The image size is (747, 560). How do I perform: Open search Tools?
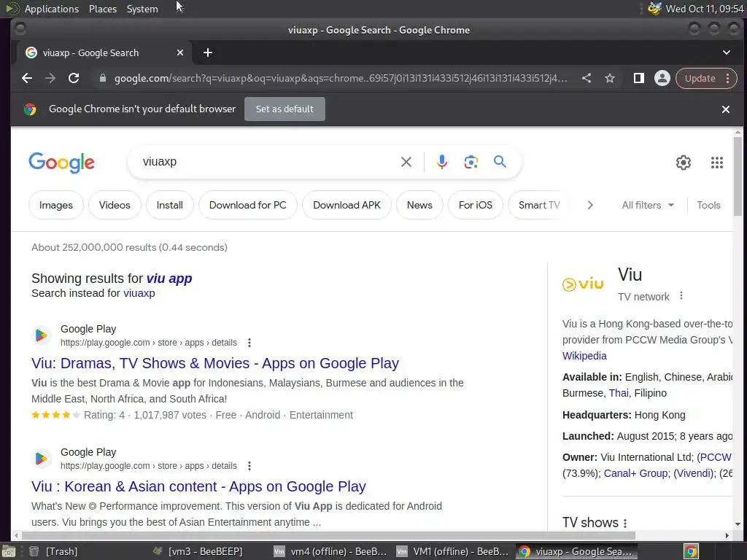[x=708, y=205]
